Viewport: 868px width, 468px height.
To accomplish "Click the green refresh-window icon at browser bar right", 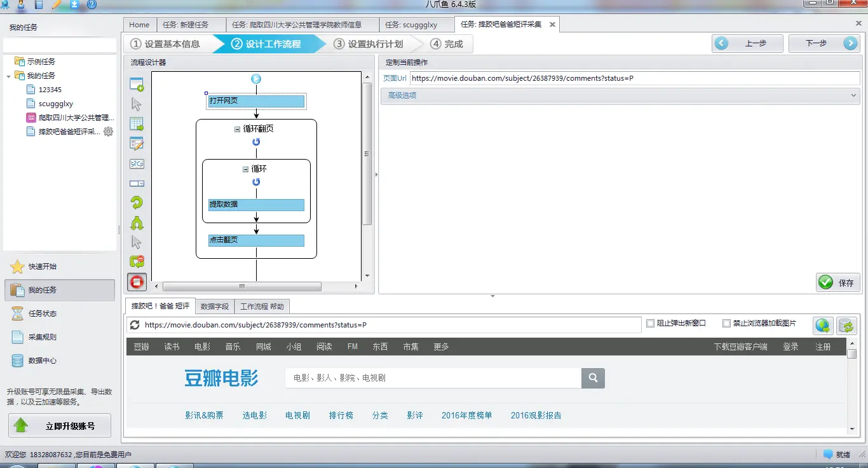I will coord(846,326).
